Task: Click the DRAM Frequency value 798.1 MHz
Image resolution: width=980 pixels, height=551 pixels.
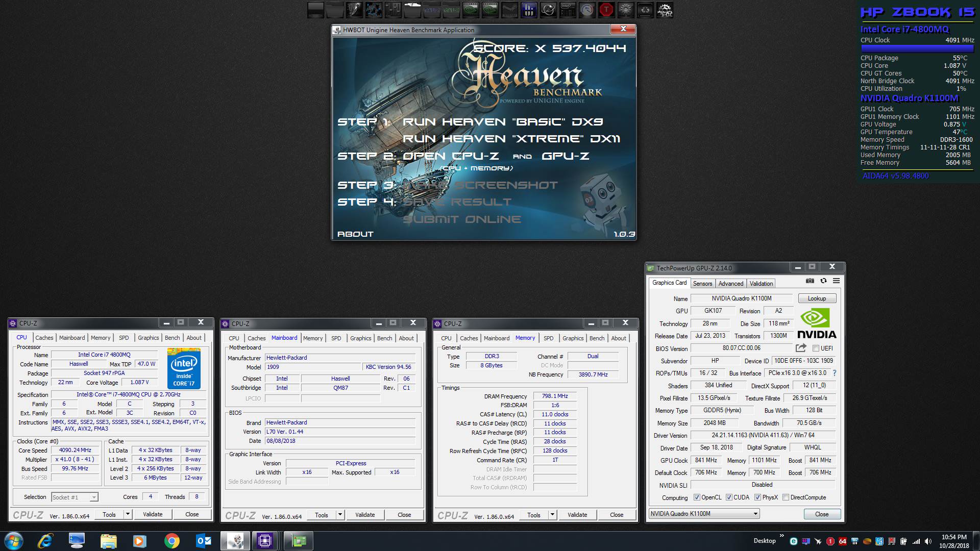Action: (x=555, y=396)
